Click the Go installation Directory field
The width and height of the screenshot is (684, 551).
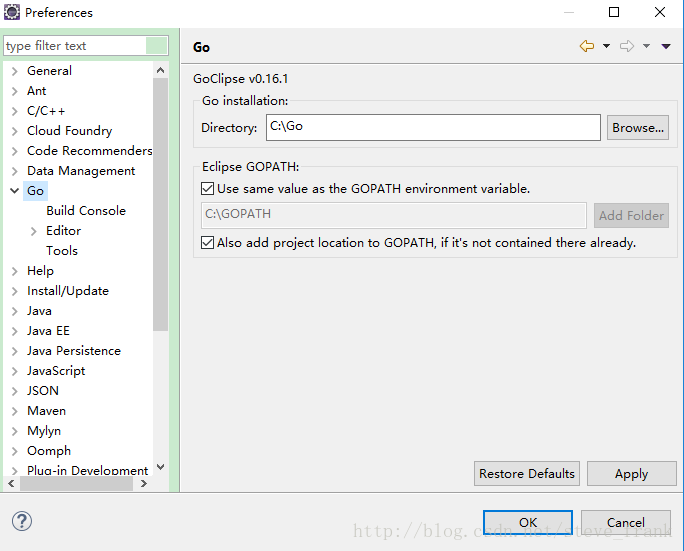[433, 127]
